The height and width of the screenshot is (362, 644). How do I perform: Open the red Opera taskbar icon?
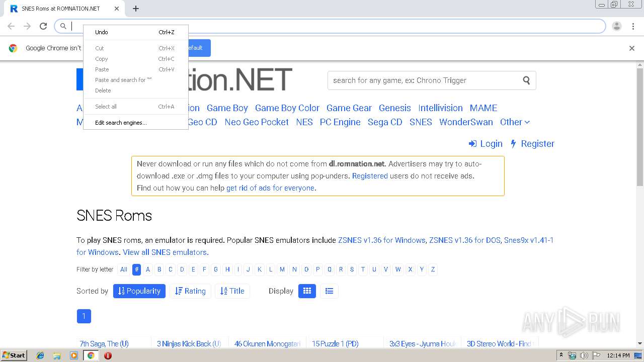click(x=108, y=355)
